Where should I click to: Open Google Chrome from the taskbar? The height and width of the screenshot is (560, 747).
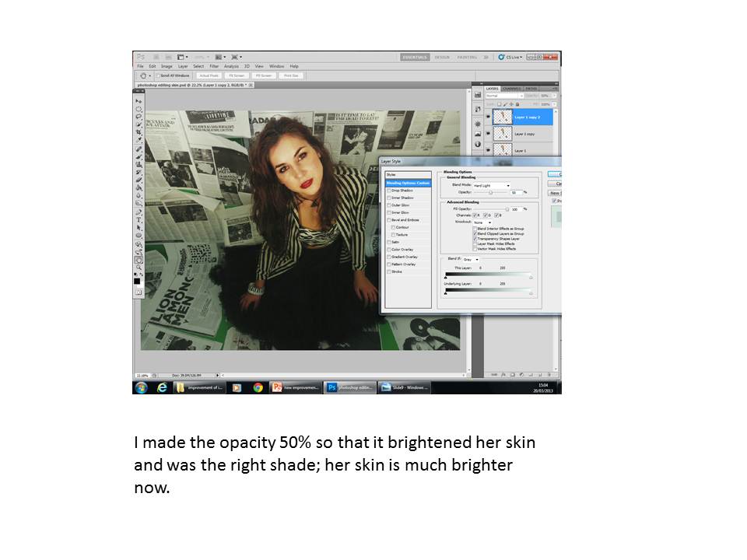258,387
